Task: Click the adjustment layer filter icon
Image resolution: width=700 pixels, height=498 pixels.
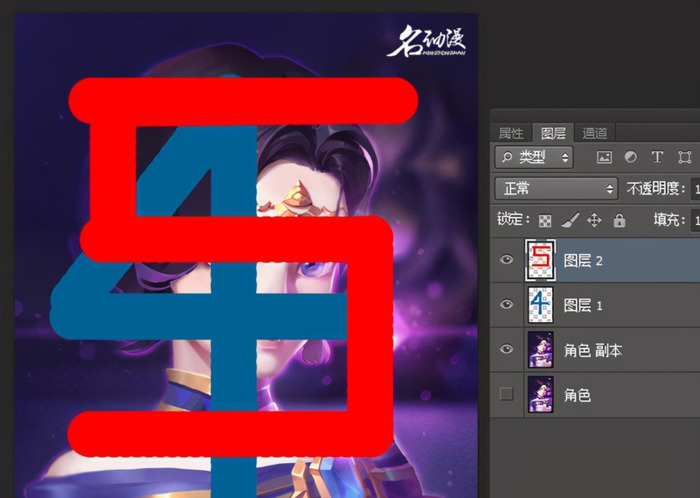Action: coord(630,157)
